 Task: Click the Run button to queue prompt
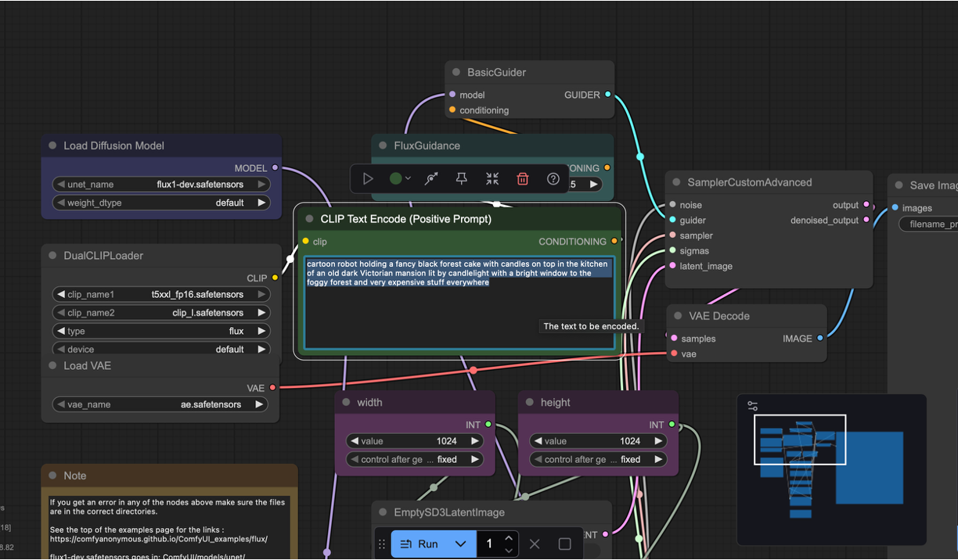(x=420, y=544)
